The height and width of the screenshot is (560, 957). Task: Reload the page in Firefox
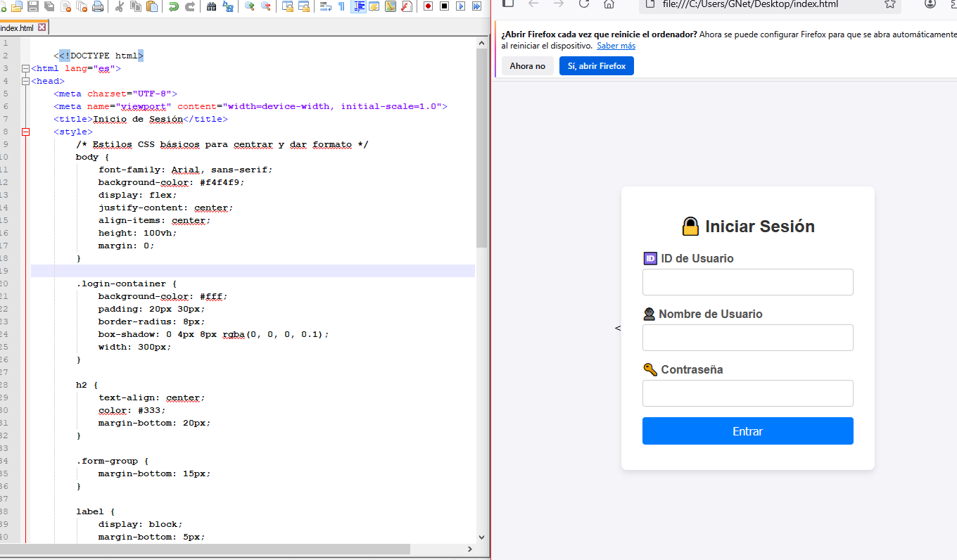click(583, 4)
